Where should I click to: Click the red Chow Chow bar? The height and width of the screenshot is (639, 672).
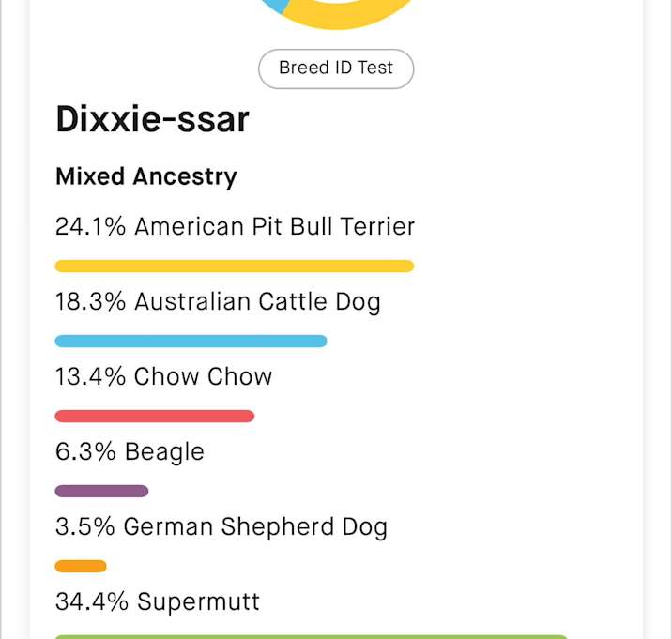point(155,416)
